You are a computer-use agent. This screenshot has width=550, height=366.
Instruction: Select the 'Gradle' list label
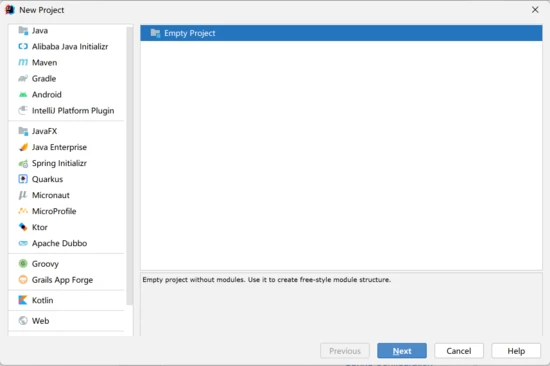(44, 79)
